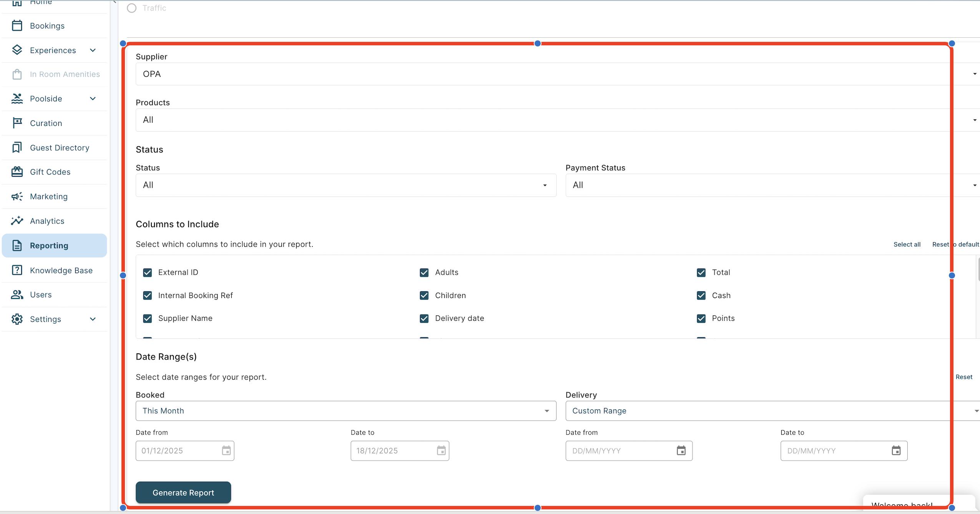Select the Traffic radio button
Screen dimensions: 980x514
tap(132, 8)
